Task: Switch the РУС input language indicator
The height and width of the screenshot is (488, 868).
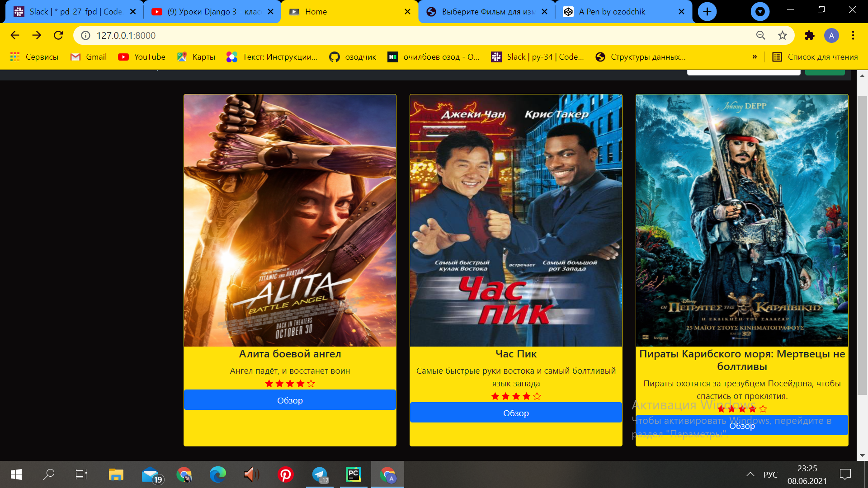Action: point(771,474)
